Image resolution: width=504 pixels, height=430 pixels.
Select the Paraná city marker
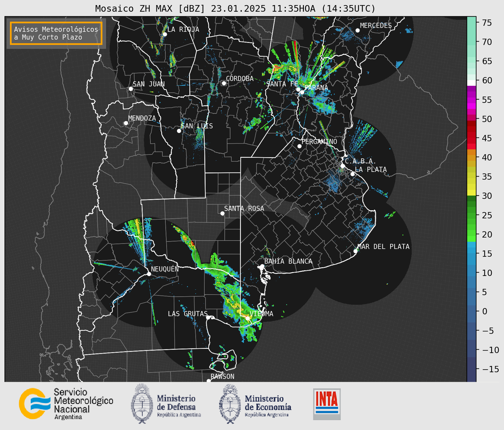click(302, 92)
